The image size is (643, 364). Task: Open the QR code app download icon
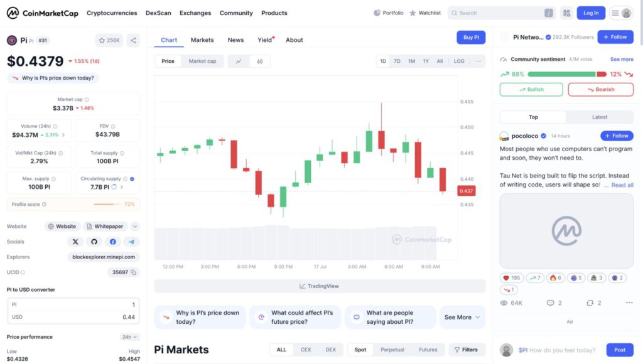[567, 13]
